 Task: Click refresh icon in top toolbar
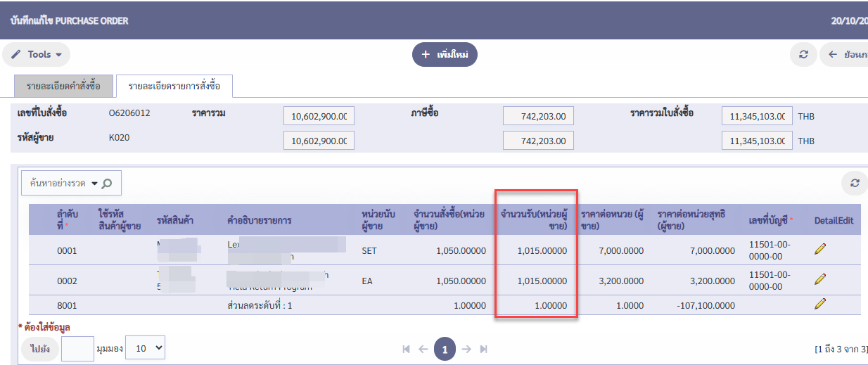[803, 54]
